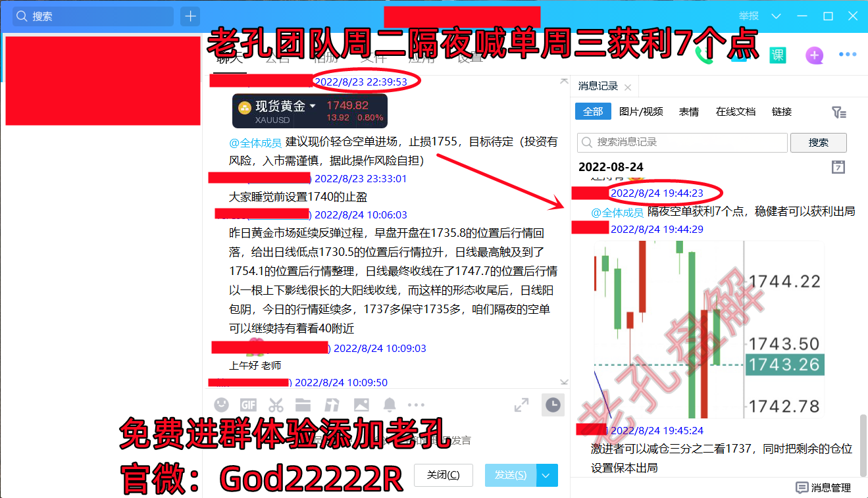Image resolution: width=868 pixels, height=498 pixels.
Task: Switch to the 图片/视频 filter tab
Action: click(x=641, y=112)
